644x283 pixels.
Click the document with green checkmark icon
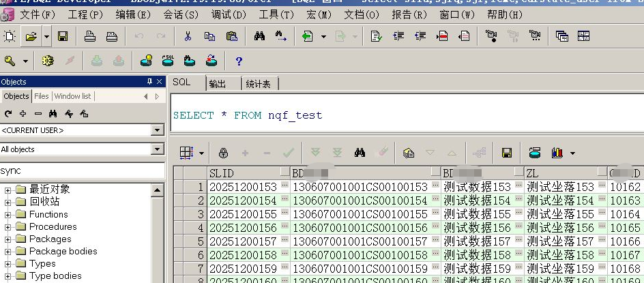point(376,36)
